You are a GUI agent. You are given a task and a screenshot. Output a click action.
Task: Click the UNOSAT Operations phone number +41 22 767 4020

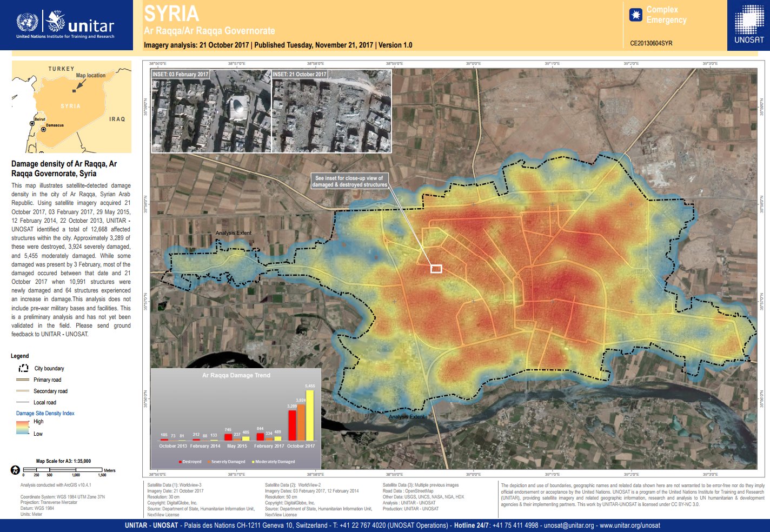(x=363, y=526)
